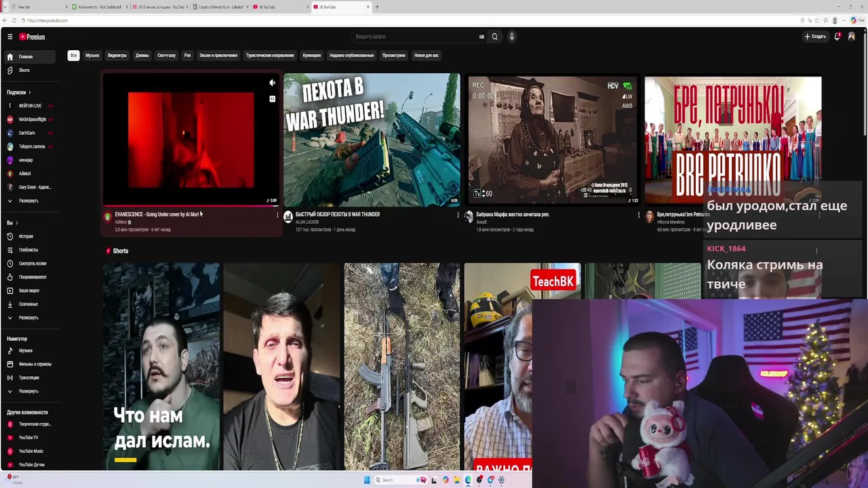Search with the magnifier button

[494, 37]
